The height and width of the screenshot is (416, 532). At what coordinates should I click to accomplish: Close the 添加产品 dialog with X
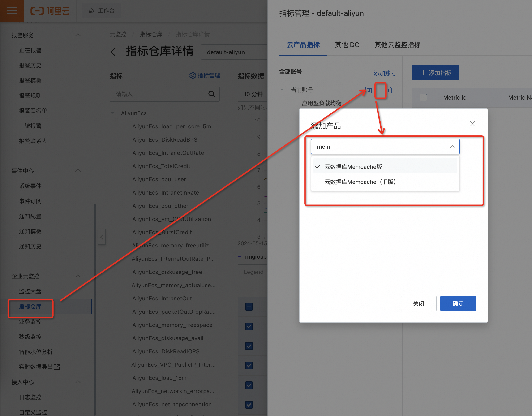(472, 124)
